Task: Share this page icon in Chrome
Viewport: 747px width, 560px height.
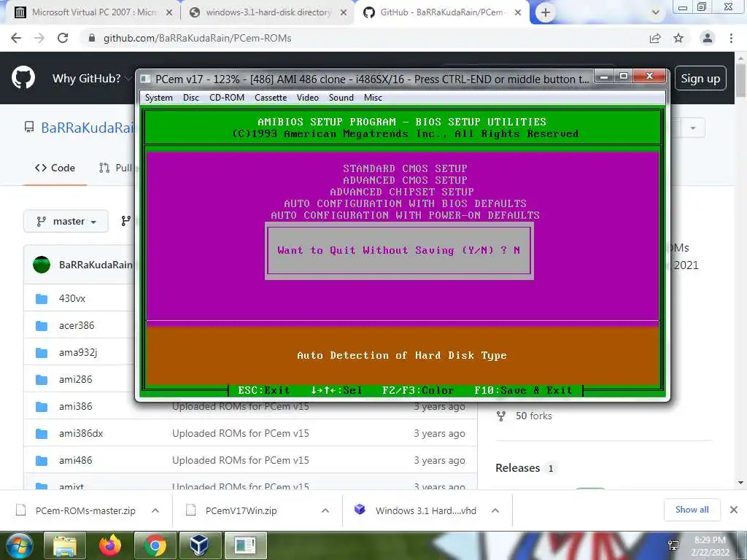Action: tap(655, 38)
